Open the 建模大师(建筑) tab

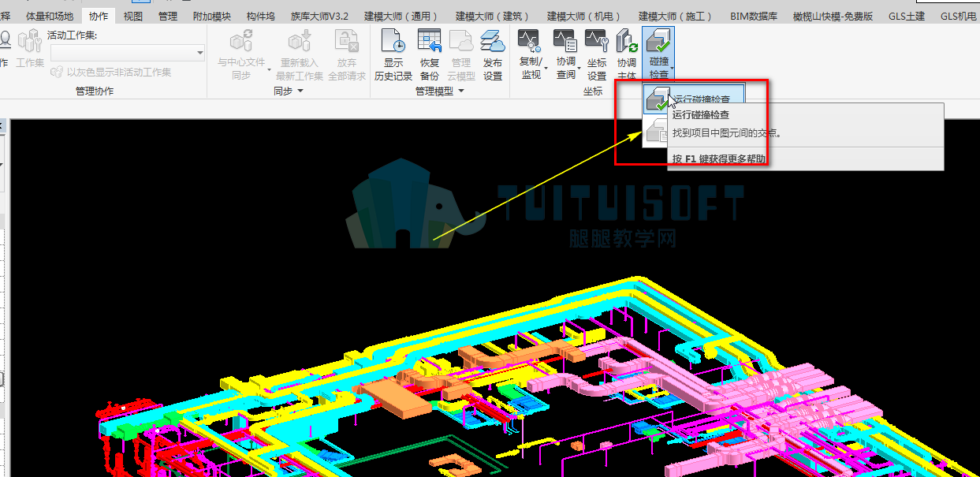click(x=492, y=16)
